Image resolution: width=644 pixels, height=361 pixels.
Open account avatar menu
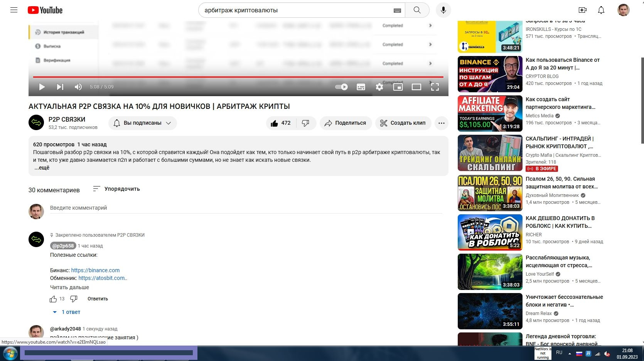click(624, 10)
